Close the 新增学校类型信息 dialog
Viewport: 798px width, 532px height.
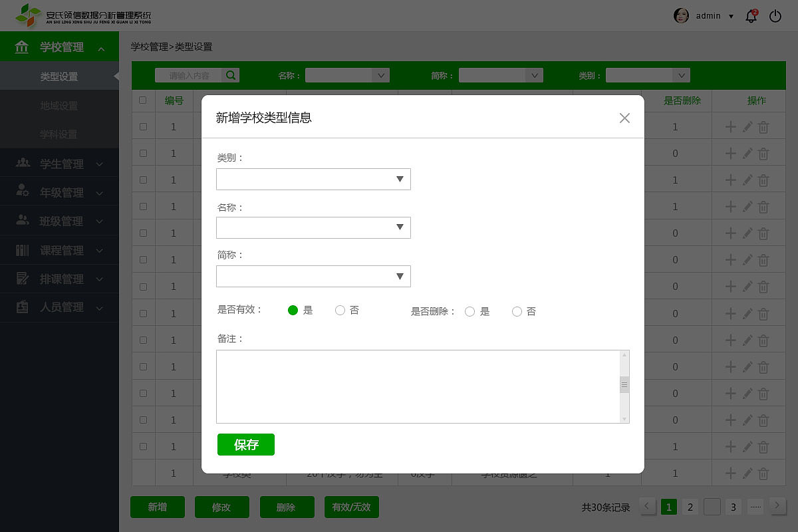624,118
